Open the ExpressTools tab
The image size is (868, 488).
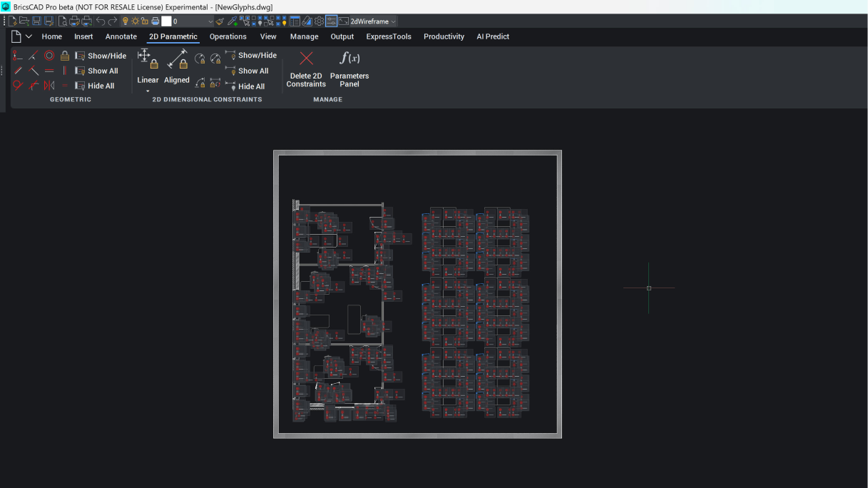pos(389,36)
